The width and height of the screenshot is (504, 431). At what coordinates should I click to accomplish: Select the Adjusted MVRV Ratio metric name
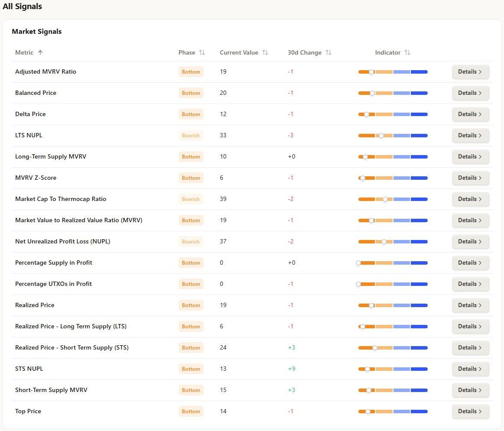pos(46,71)
